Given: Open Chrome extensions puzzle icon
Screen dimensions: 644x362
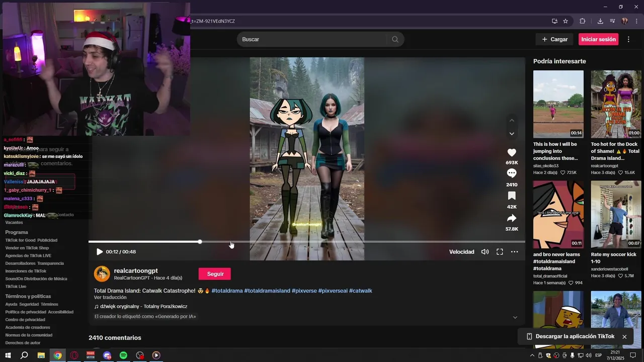Looking at the screenshot, I should [583, 21].
